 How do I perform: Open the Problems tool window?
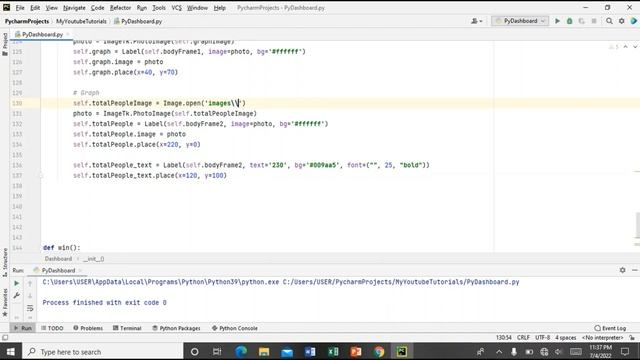[88, 328]
